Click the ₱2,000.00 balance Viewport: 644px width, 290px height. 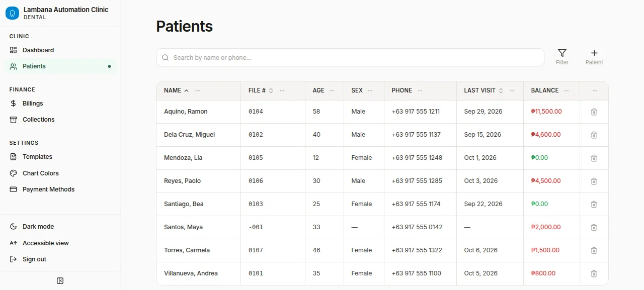[546, 227]
